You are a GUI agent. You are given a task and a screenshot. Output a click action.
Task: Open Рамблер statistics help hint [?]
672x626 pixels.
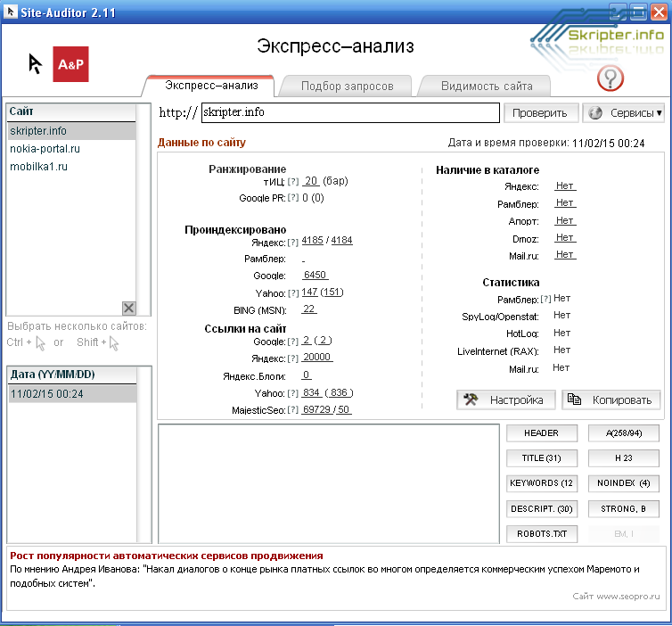pyautogui.click(x=545, y=300)
